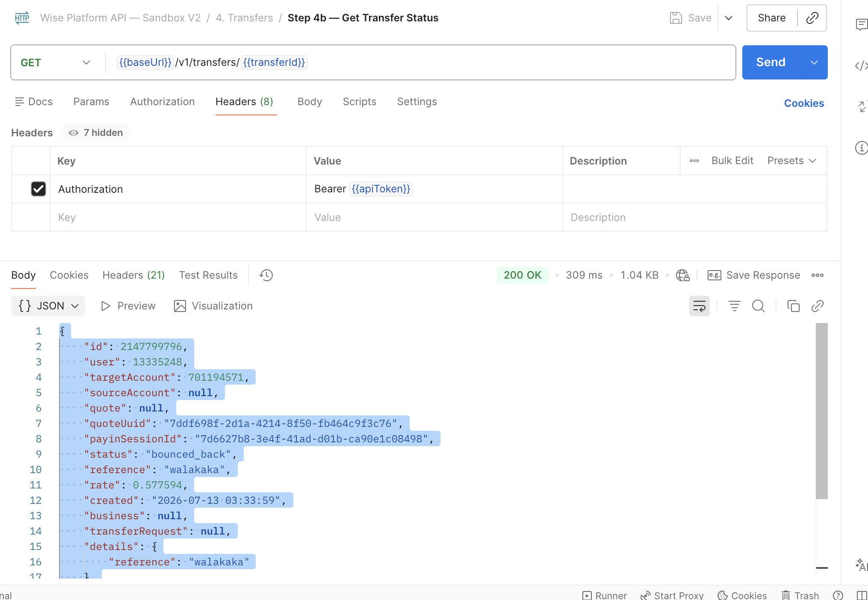This screenshot has width=868, height=600.
Task: Copy the response body to clipboard
Action: tap(794, 306)
